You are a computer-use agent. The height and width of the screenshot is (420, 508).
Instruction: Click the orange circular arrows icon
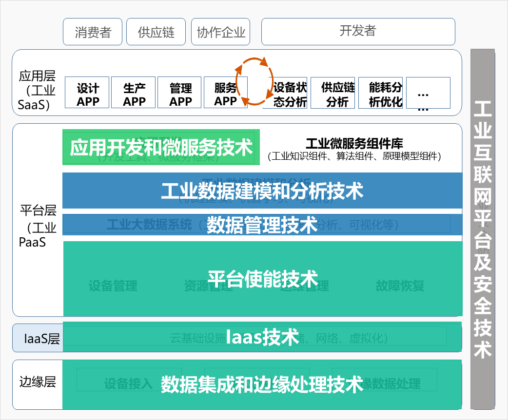click(254, 81)
